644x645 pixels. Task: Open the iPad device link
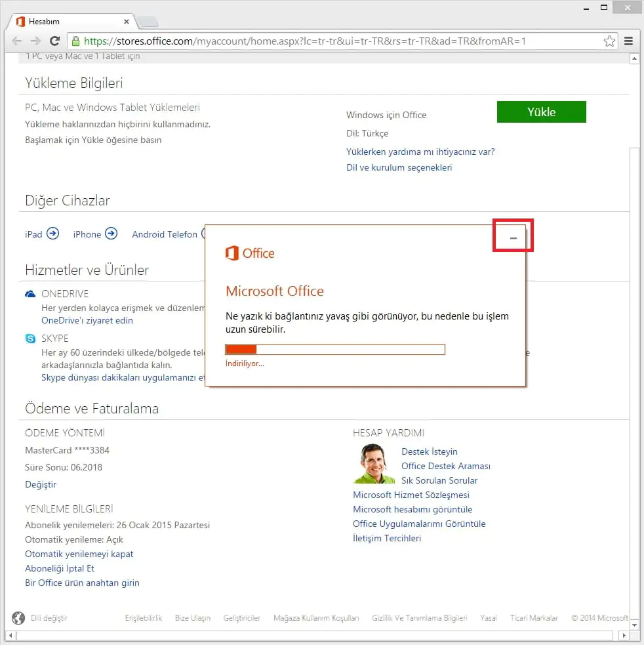tap(33, 234)
